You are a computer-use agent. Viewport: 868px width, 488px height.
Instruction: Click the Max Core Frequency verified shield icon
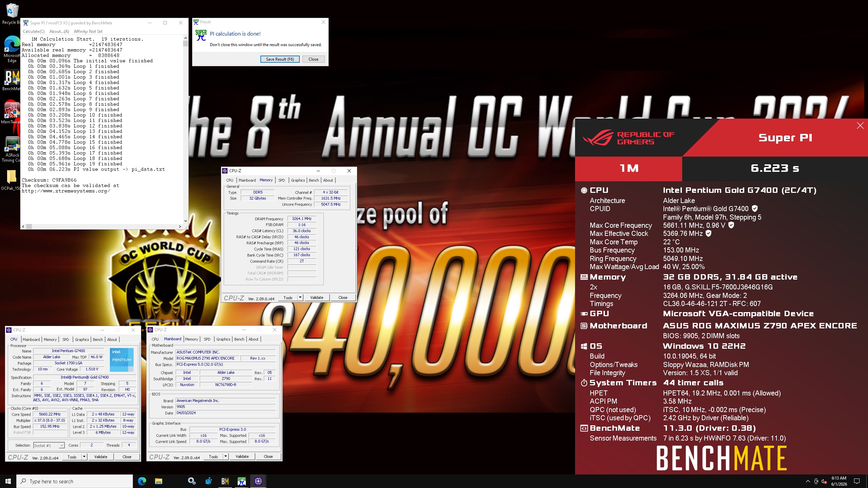click(x=731, y=225)
